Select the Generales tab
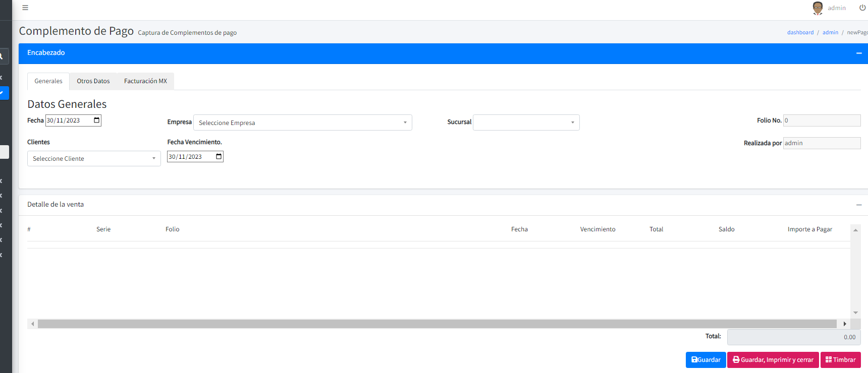 point(48,81)
